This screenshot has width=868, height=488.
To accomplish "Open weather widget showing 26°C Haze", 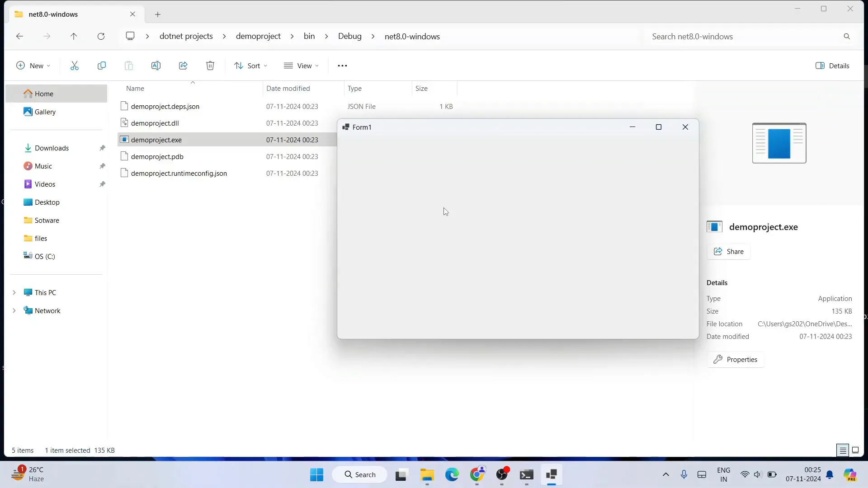I will coord(28,474).
